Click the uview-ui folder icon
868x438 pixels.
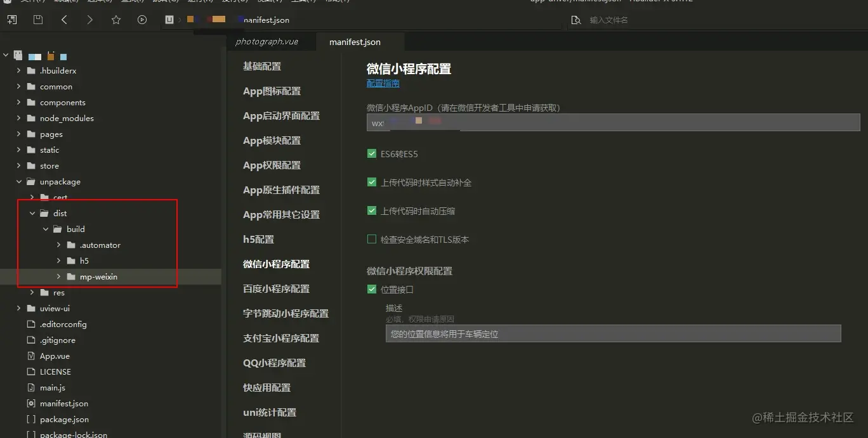coord(31,308)
